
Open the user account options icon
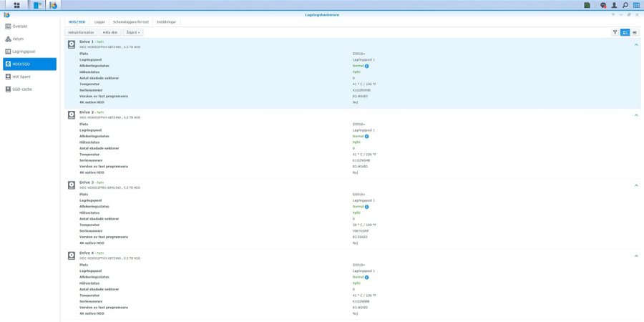[x=614, y=5]
